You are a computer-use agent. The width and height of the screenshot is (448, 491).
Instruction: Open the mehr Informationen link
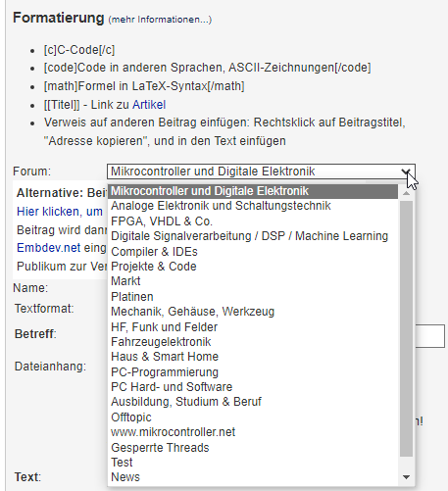tap(160, 20)
